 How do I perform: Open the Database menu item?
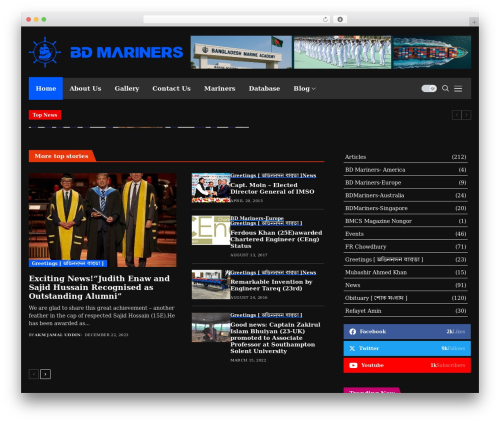pos(264,88)
